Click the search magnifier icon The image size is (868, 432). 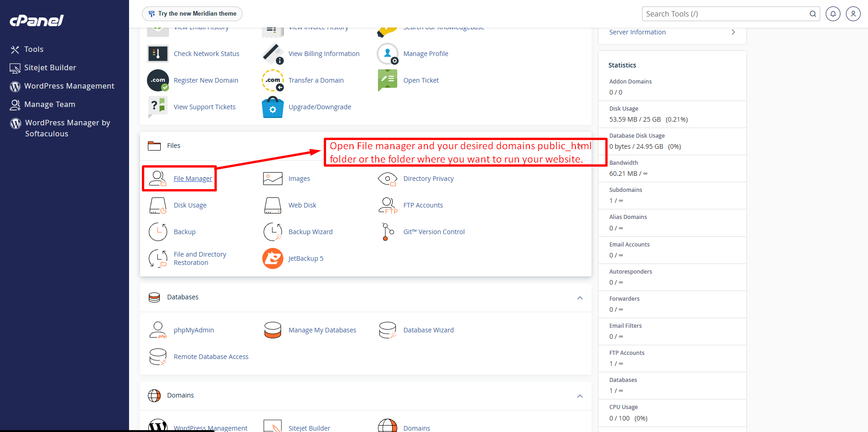pos(812,14)
